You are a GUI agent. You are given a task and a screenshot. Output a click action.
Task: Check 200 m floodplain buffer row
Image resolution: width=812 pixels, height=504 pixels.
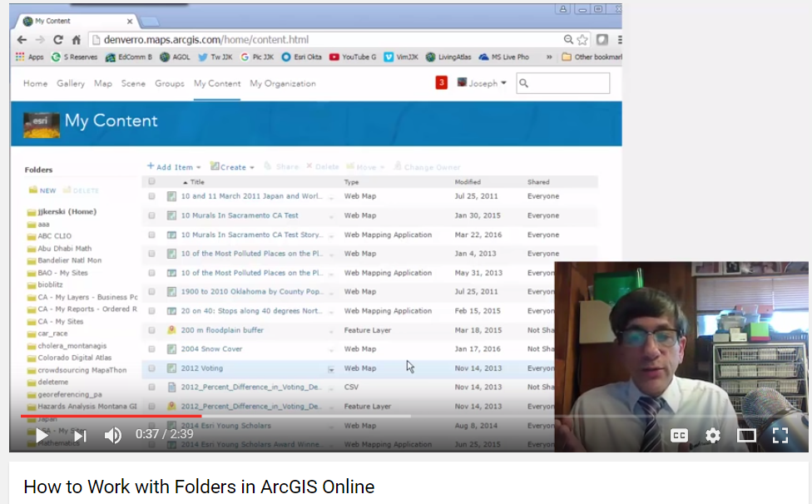151,330
